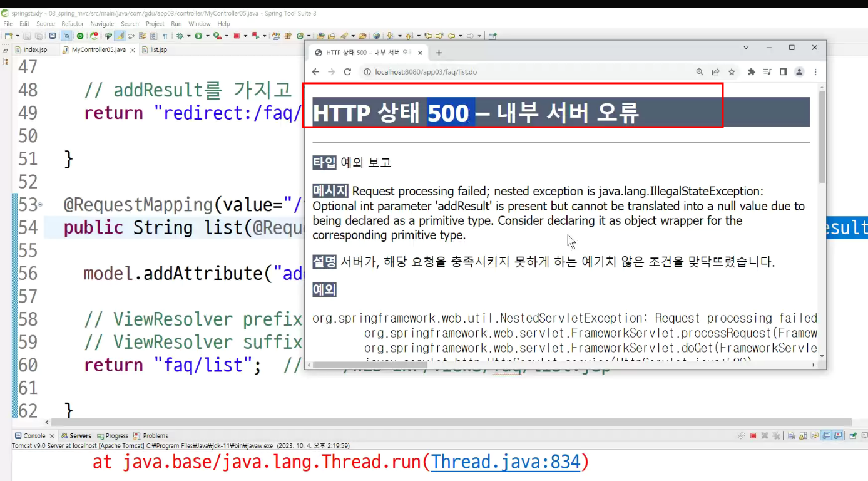Click the red Terminate icon in Console toolbar

[x=753, y=435]
